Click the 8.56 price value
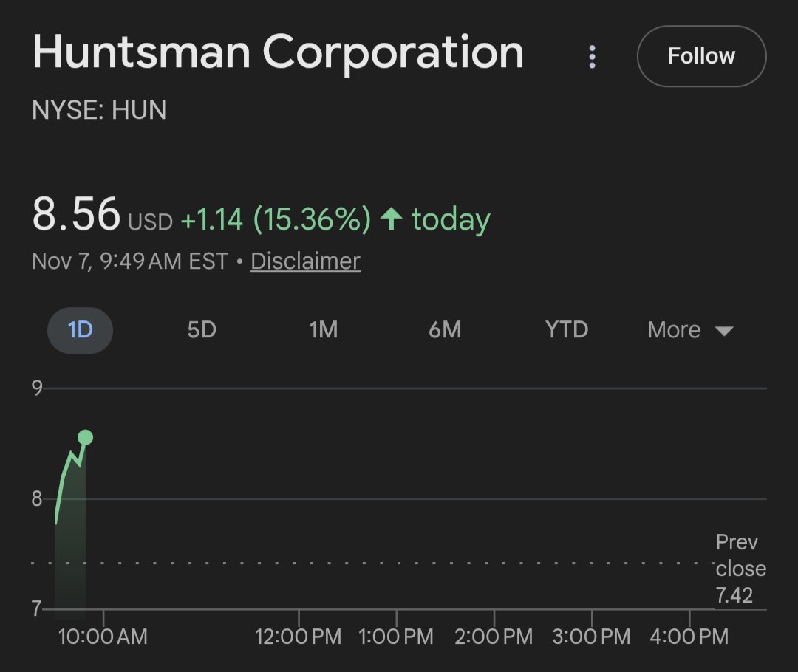The height and width of the screenshot is (672, 798). (x=76, y=214)
